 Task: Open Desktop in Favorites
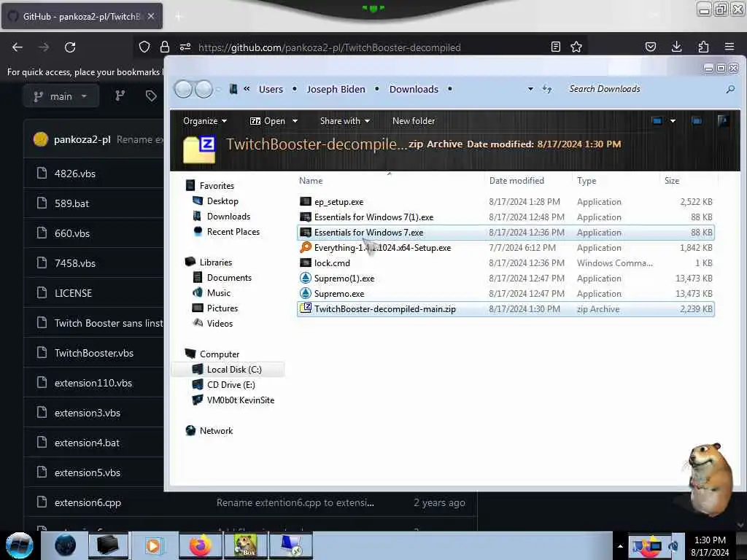pos(222,201)
